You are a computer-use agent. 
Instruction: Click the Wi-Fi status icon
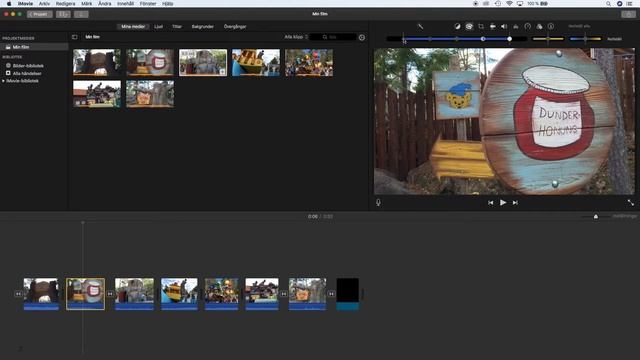tap(509, 4)
